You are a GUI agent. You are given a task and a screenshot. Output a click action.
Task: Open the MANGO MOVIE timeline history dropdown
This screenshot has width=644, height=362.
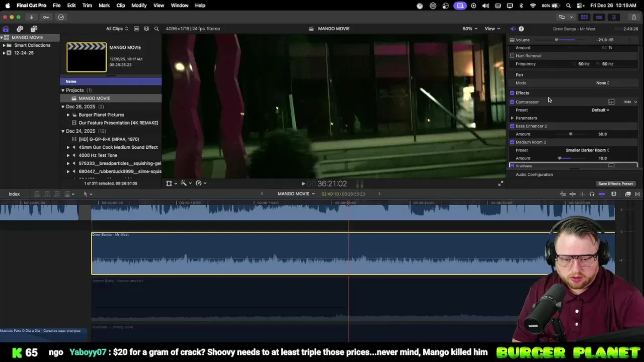click(296, 194)
